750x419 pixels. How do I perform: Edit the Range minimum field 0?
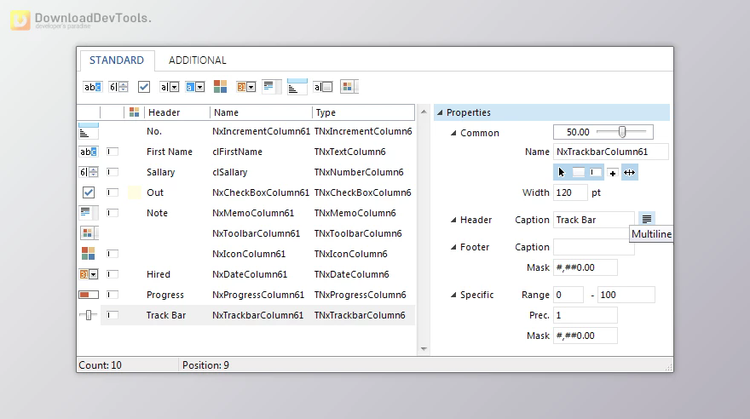(568, 295)
